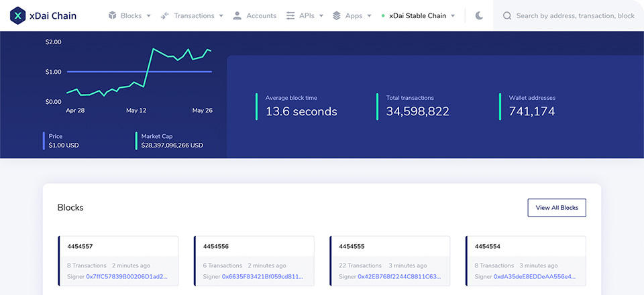This screenshot has height=295, width=644.
Task: Click the Blocks section heading
Action: pyautogui.click(x=70, y=208)
